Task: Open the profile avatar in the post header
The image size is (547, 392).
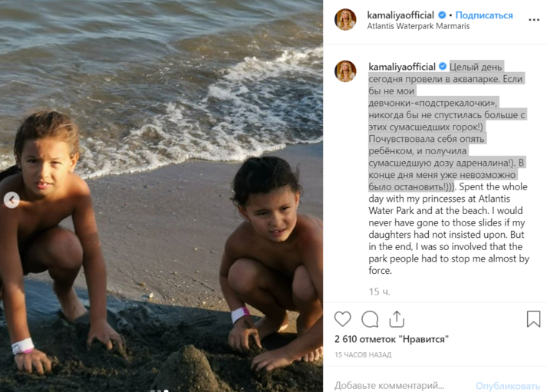Action: [x=345, y=20]
